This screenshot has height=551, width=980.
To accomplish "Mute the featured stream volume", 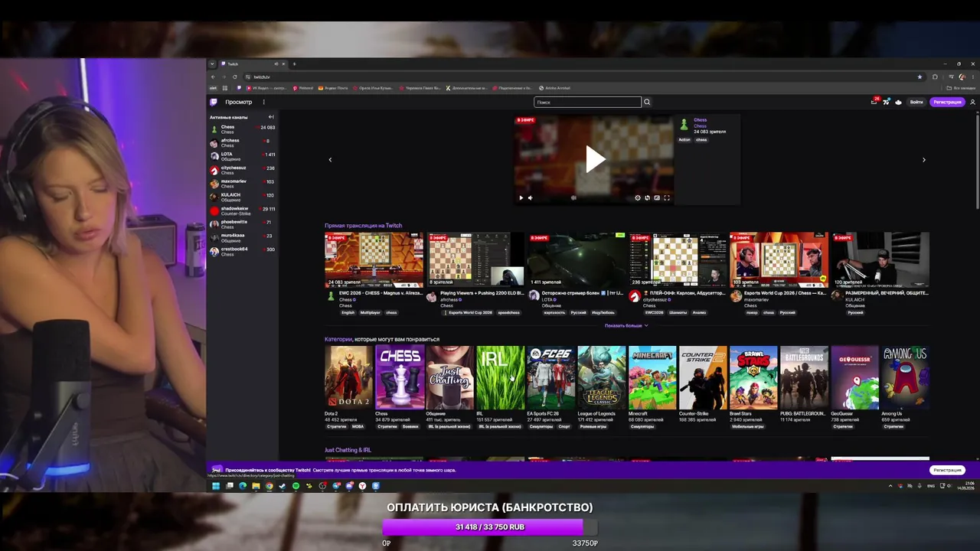I will tap(530, 197).
